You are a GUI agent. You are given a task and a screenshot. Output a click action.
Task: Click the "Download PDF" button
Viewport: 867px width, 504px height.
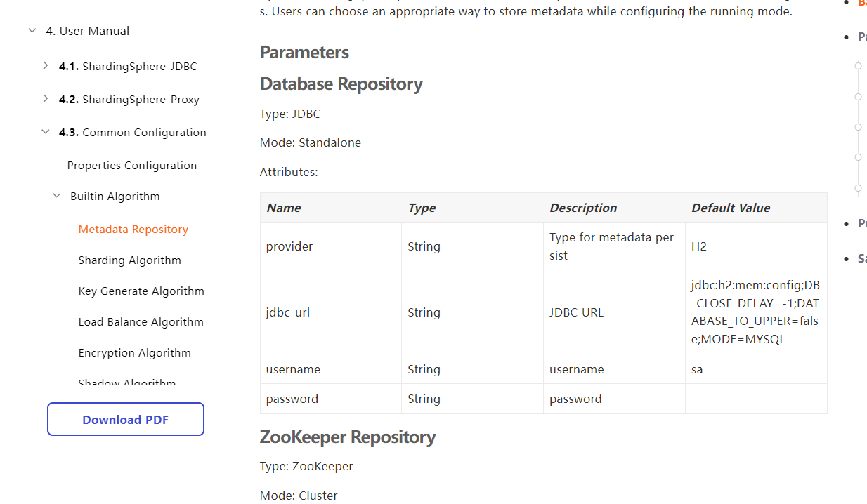pyautogui.click(x=125, y=419)
